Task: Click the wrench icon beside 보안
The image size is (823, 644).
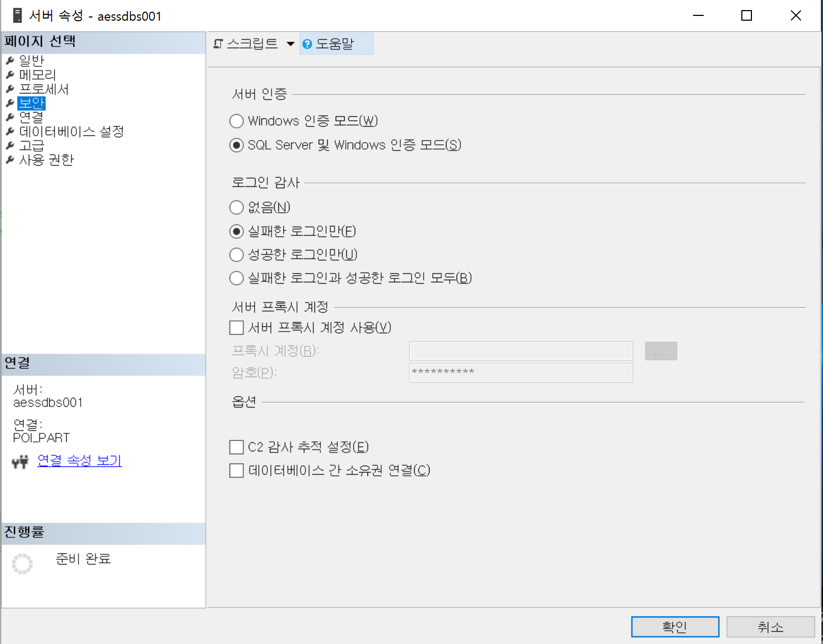Action: click(10, 103)
